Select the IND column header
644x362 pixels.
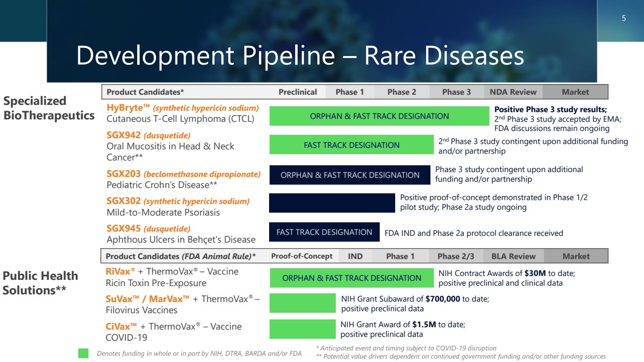pos(355,256)
